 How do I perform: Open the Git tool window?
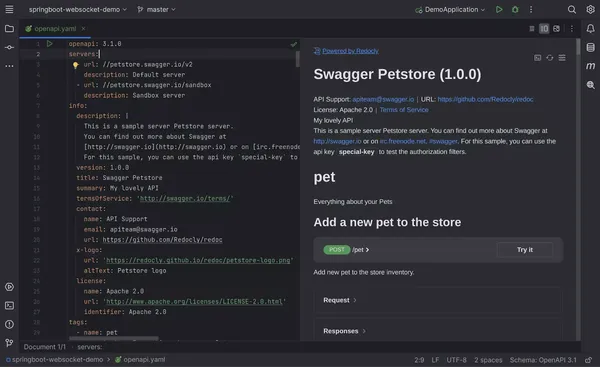click(9, 343)
